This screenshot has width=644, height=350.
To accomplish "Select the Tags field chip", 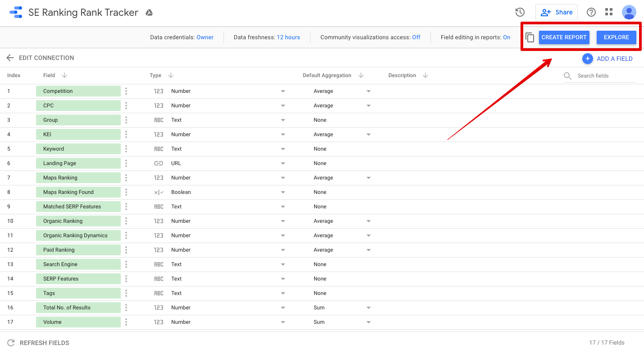I will (x=78, y=293).
